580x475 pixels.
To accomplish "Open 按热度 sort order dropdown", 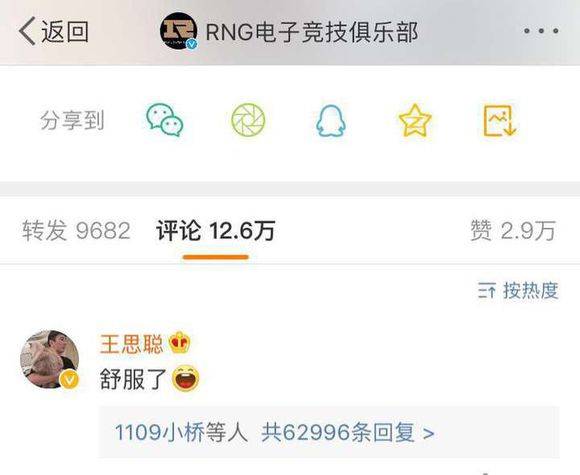I will click(x=518, y=290).
